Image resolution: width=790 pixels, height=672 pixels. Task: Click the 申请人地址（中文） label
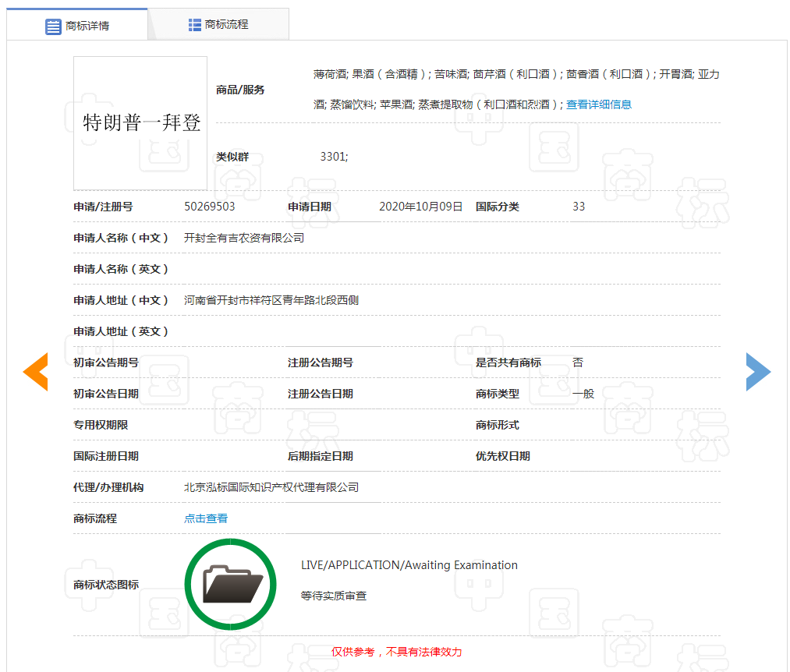pyautogui.click(x=121, y=300)
